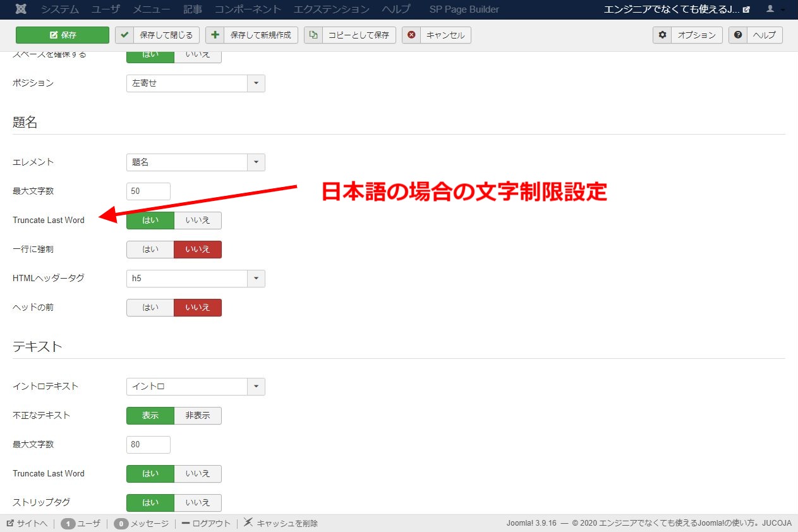Click the plus icon on 保存して新規作成
The width and height of the screenshot is (798, 532).
coord(214,35)
